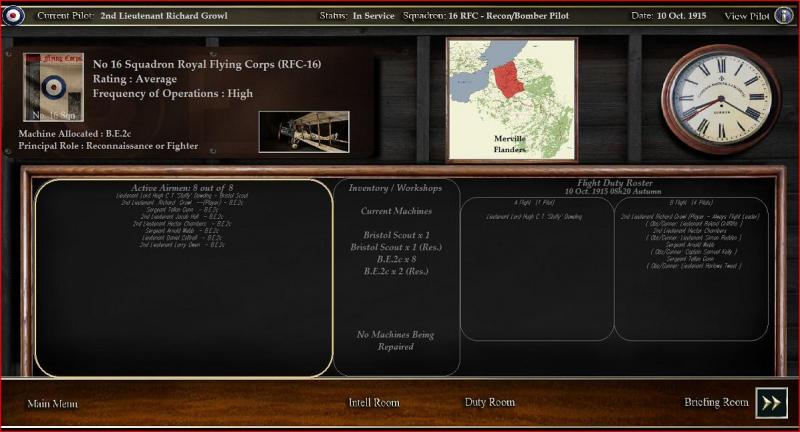Click View Pilot link
This screenshot has width=800, height=432.
click(x=747, y=16)
